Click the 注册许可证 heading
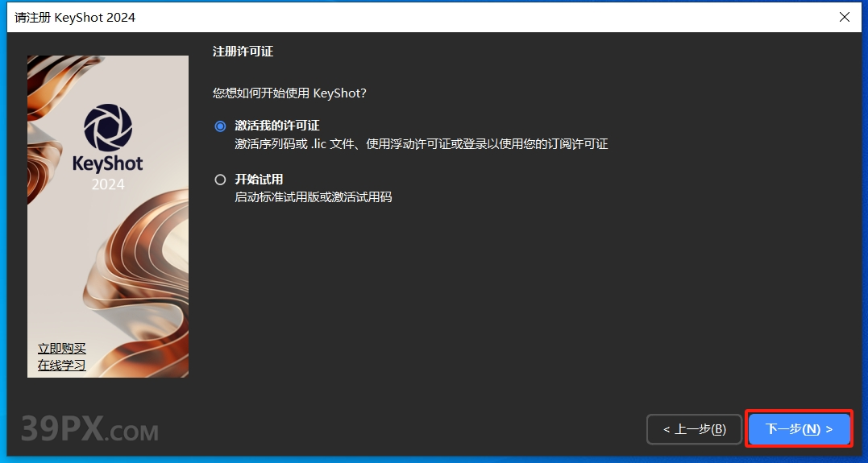 [x=243, y=52]
